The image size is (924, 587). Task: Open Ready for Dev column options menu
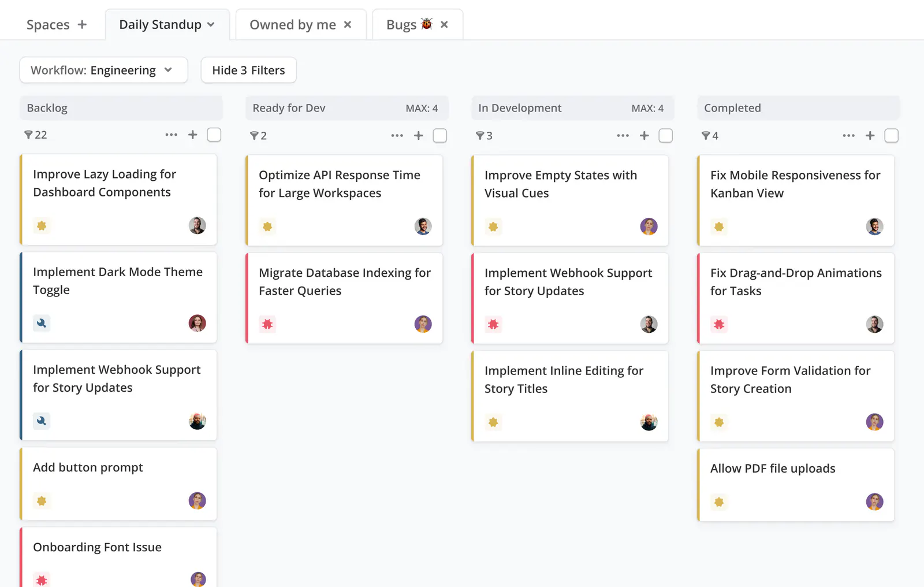coord(397,136)
